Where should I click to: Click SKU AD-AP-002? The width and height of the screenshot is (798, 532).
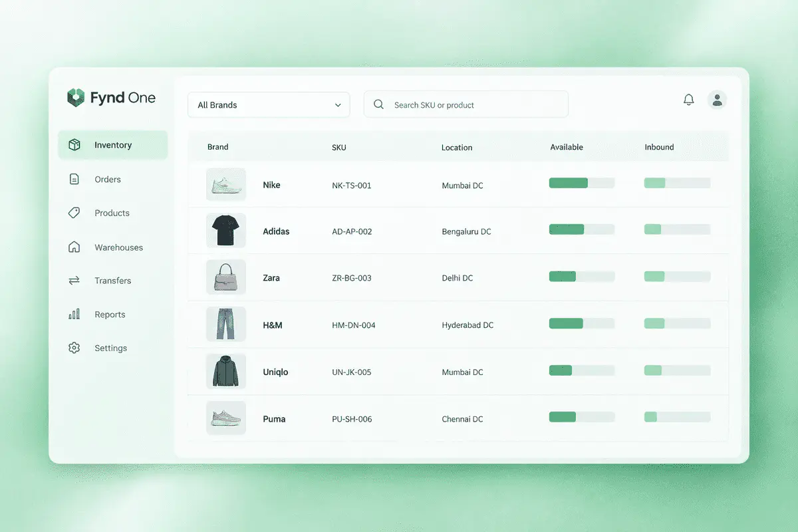coord(352,232)
